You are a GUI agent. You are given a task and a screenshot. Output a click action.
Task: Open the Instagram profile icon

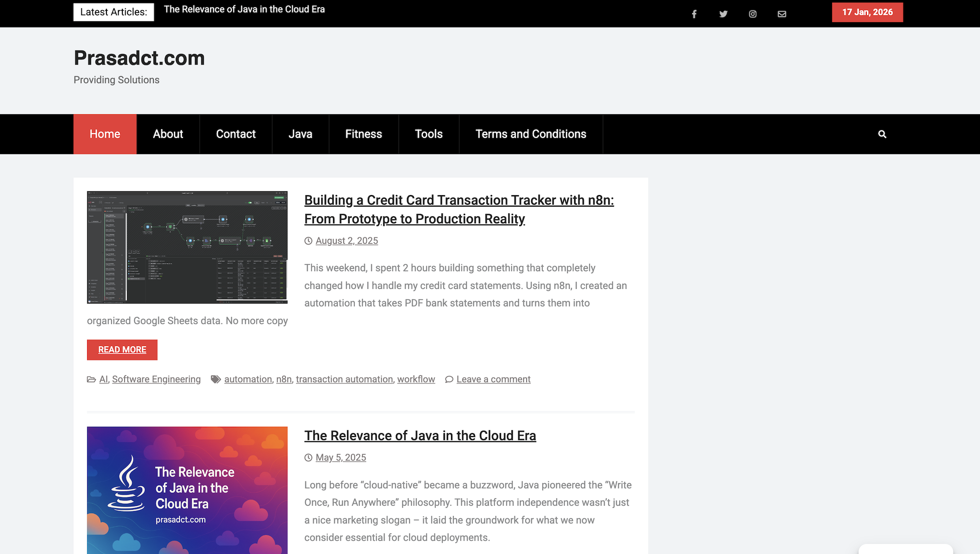tap(753, 13)
